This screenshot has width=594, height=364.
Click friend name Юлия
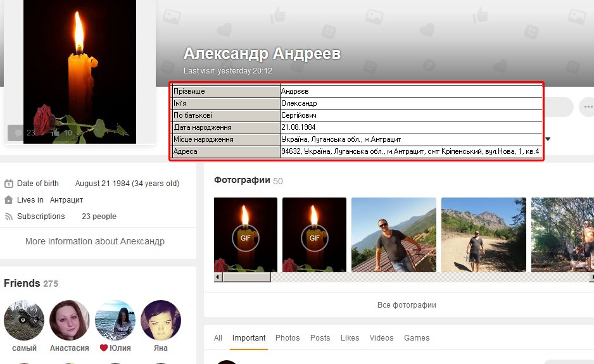(x=120, y=348)
